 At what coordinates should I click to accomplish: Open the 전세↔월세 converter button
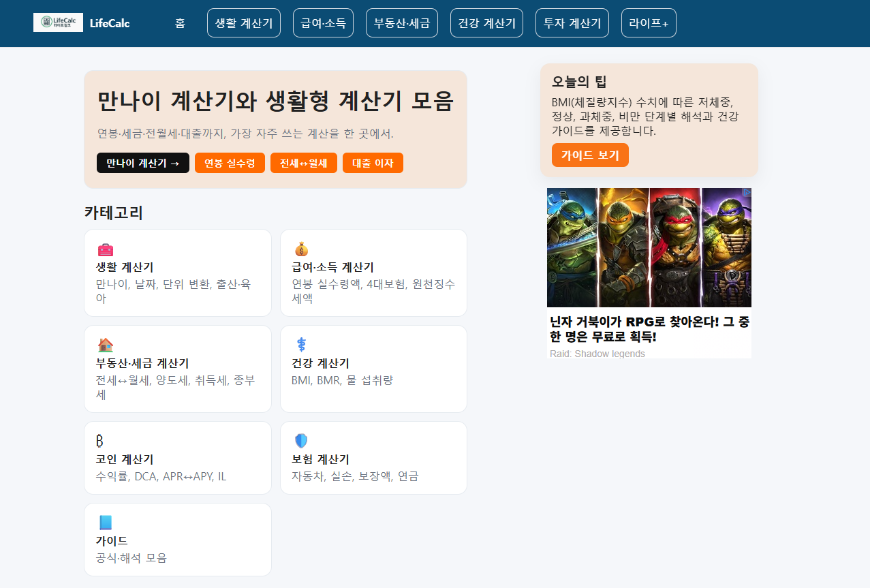coord(303,163)
